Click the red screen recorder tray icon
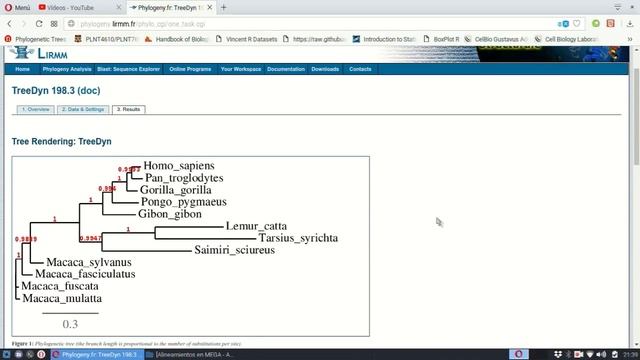Image resolution: width=640 pixels, height=360 pixels. coord(579,354)
